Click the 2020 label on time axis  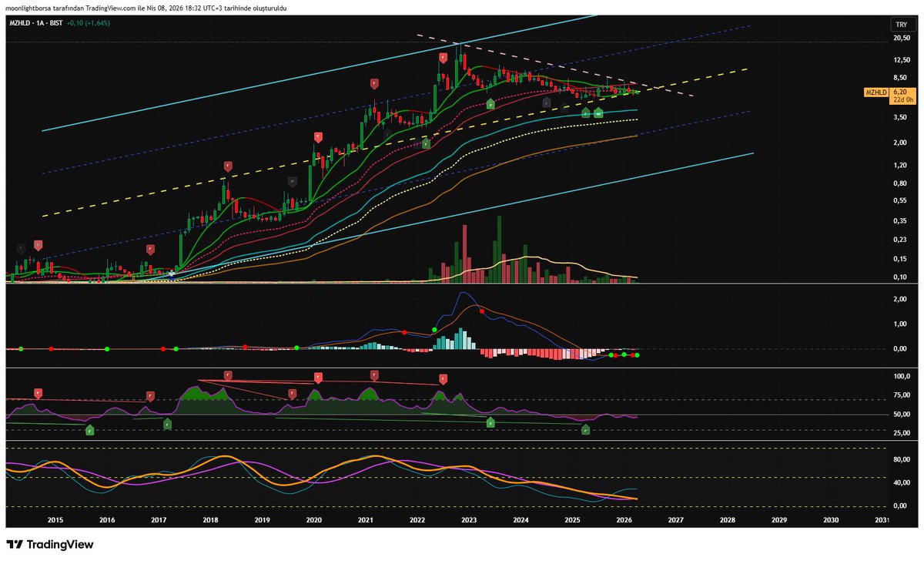(x=314, y=520)
